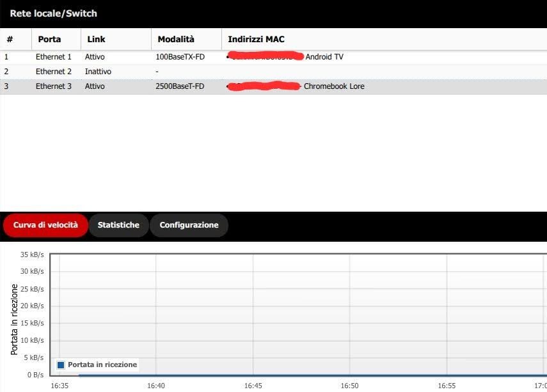The width and height of the screenshot is (547, 392).
Task: Click the Inattivo link status
Action: click(98, 72)
